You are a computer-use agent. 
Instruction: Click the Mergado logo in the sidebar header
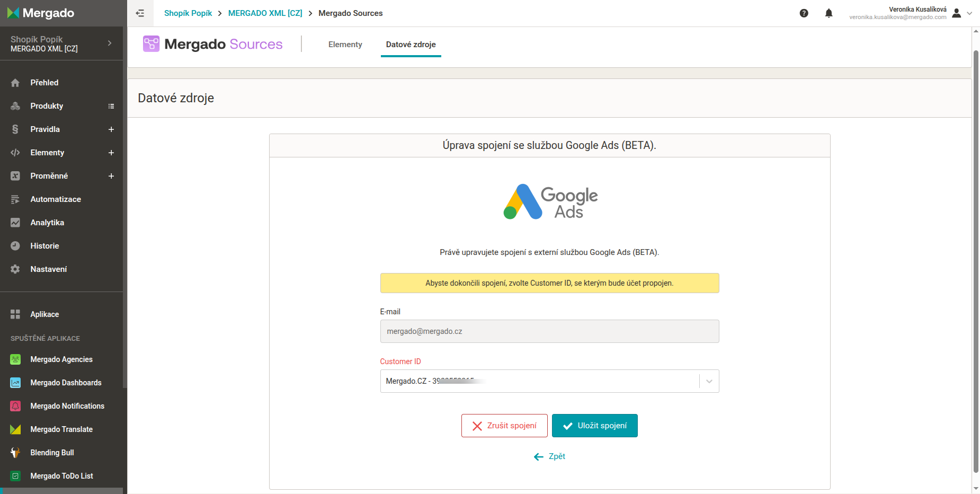[x=41, y=13]
